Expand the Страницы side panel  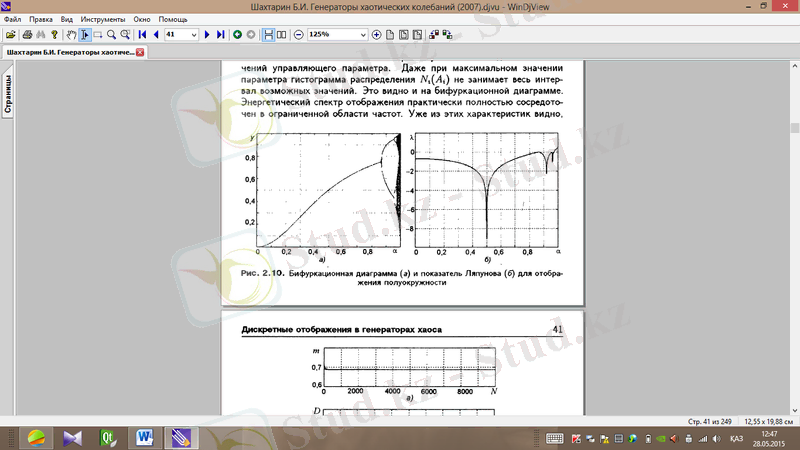(7, 94)
